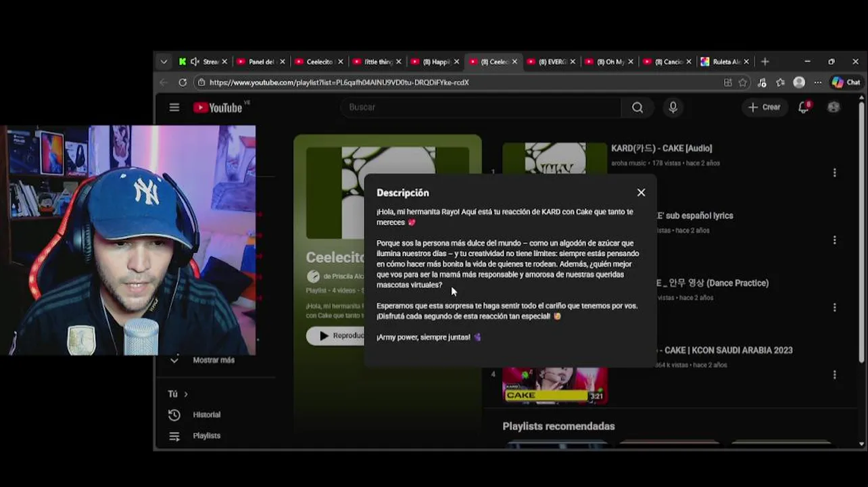The image size is (868, 487).
Task: Open the split screen icon in address bar
Action: tap(728, 83)
